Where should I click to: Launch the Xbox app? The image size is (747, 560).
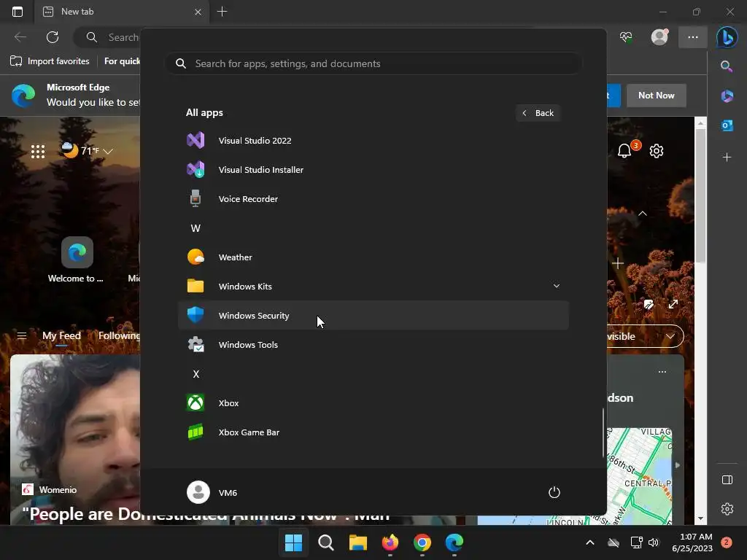click(373, 402)
